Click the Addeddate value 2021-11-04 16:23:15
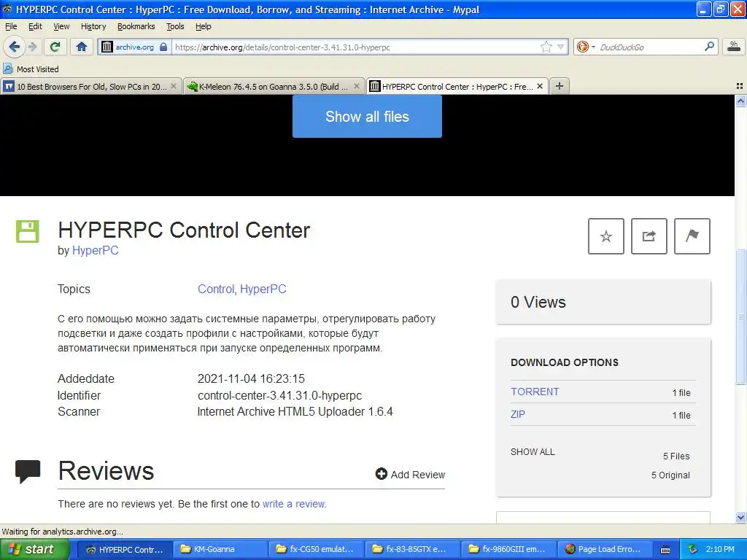 point(251,378)
